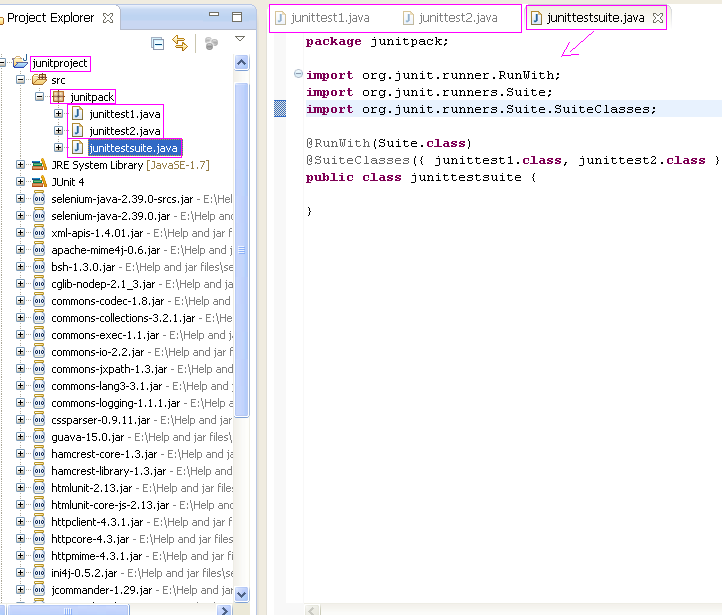Click junittest2.java file icon
The width and height of the screenshot is (722, 615).
[78, 131]
